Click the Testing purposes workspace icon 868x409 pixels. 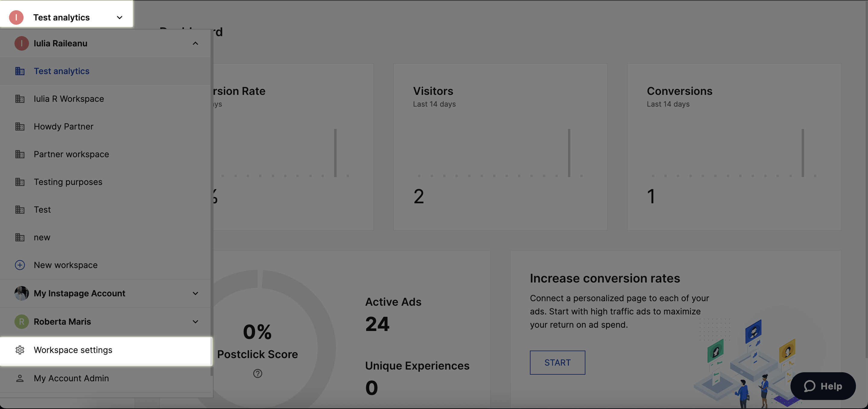[20, 182]
